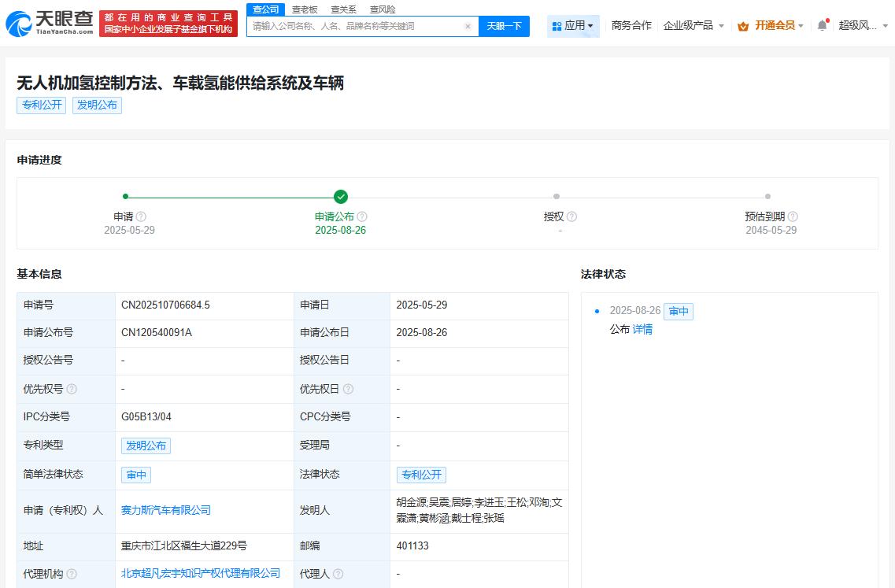The image size is (895, 588).
Task: Open help icon next to 申请 step
Action: click(x=141, y=216)
